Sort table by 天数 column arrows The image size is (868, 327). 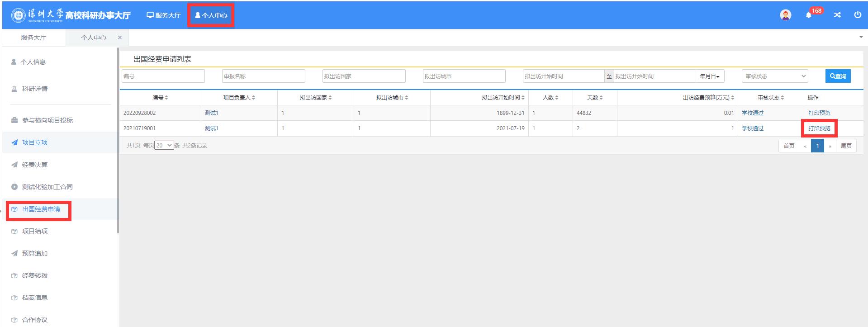tap(601, 98)
